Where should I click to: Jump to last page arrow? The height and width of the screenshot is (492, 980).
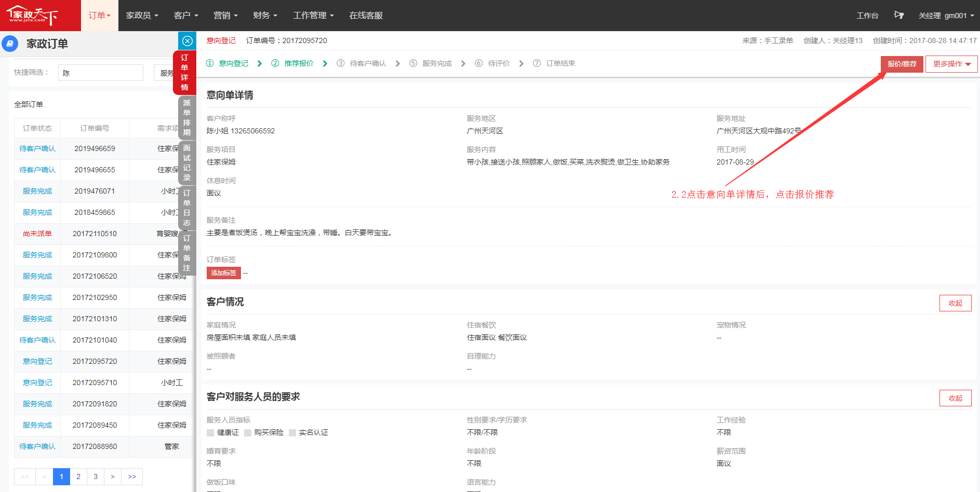(x=132, y=476)
